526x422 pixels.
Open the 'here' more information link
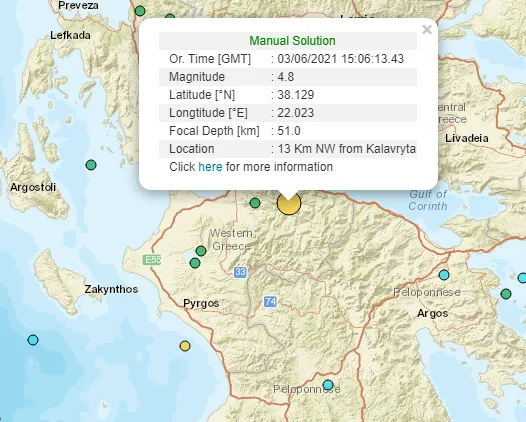210,167
